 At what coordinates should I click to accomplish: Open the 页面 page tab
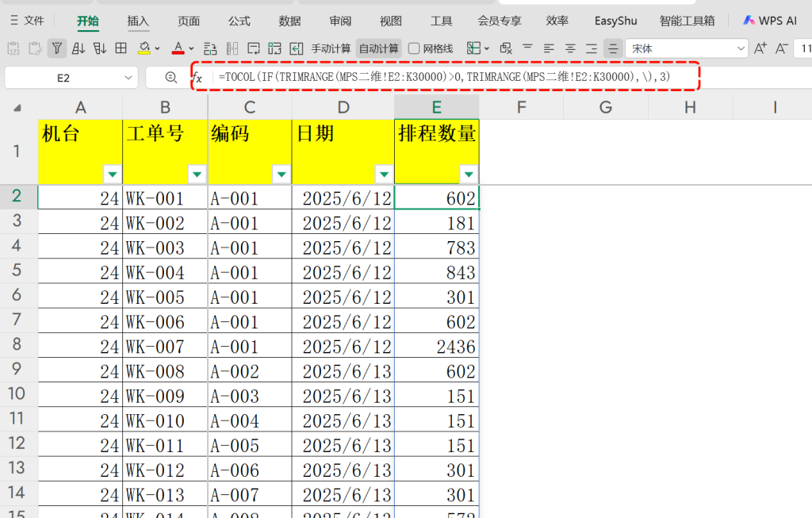click(189, 21)
